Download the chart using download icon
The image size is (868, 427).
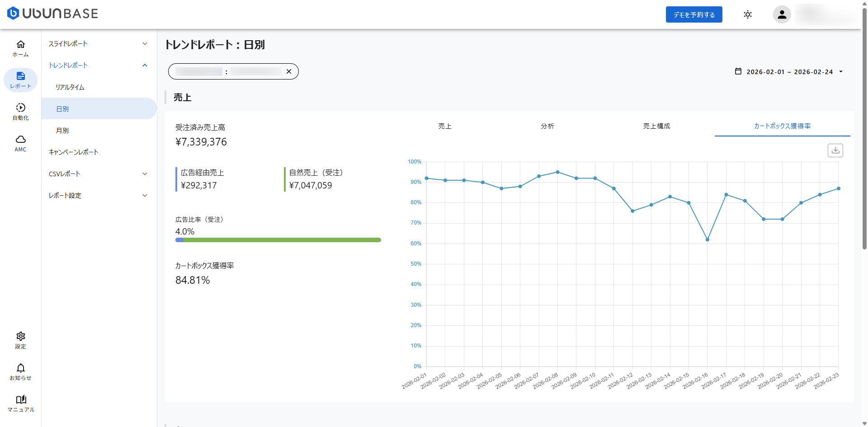point(835,150)
